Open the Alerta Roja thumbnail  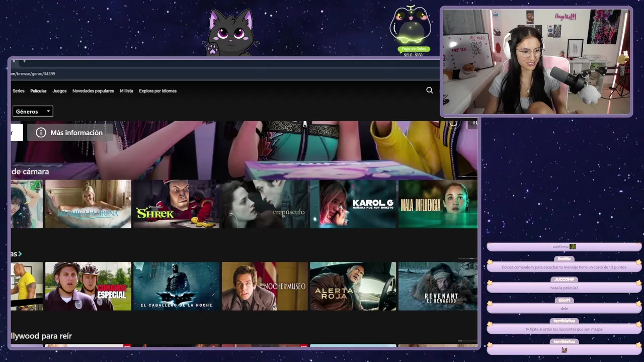pyautogui.click(x=353, y=286)
